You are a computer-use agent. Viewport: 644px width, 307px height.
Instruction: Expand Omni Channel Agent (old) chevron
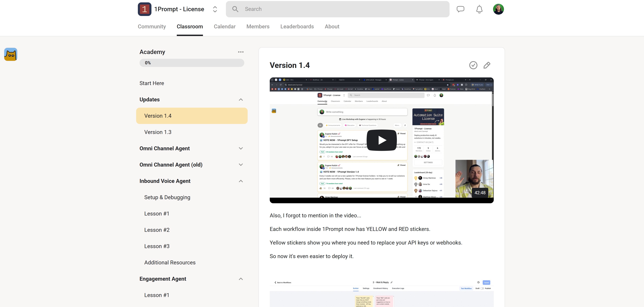[x=241, y=165]
